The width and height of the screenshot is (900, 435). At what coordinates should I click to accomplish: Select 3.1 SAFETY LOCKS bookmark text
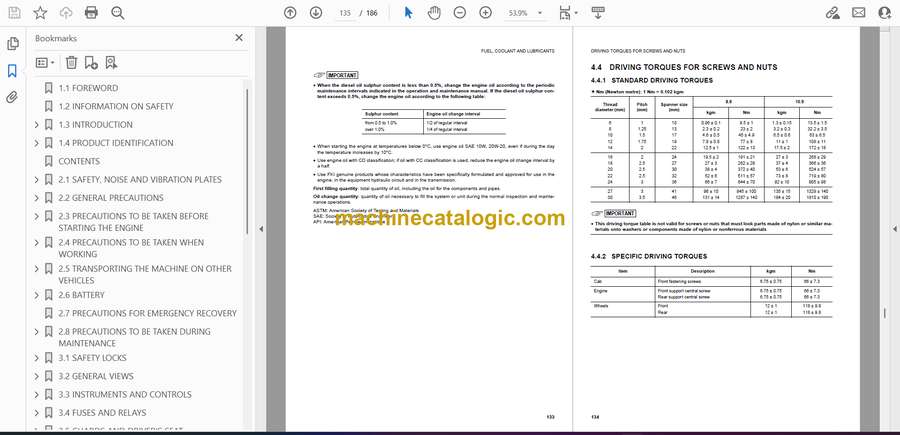point(92,358)
